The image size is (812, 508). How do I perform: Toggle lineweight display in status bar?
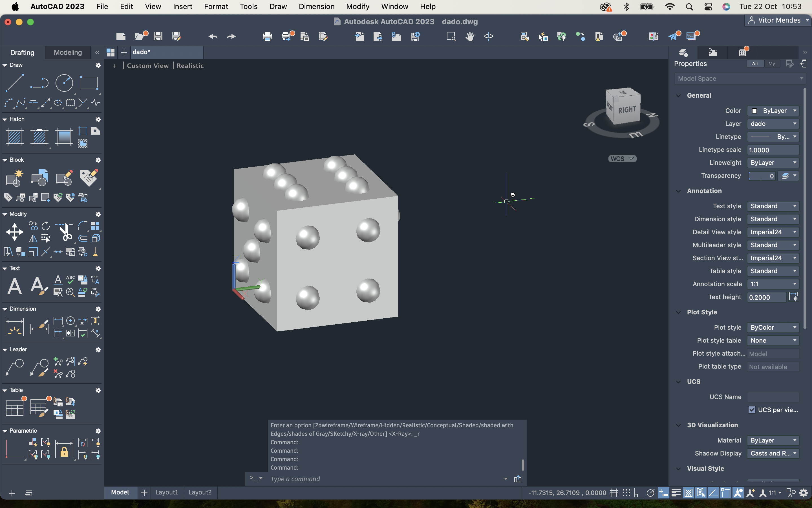point(676,492)
